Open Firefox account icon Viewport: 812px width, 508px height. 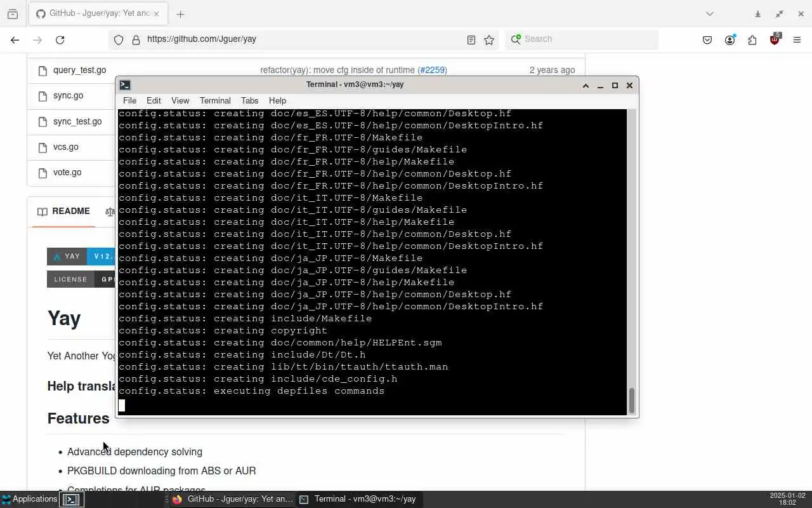(x=730, y=39)
